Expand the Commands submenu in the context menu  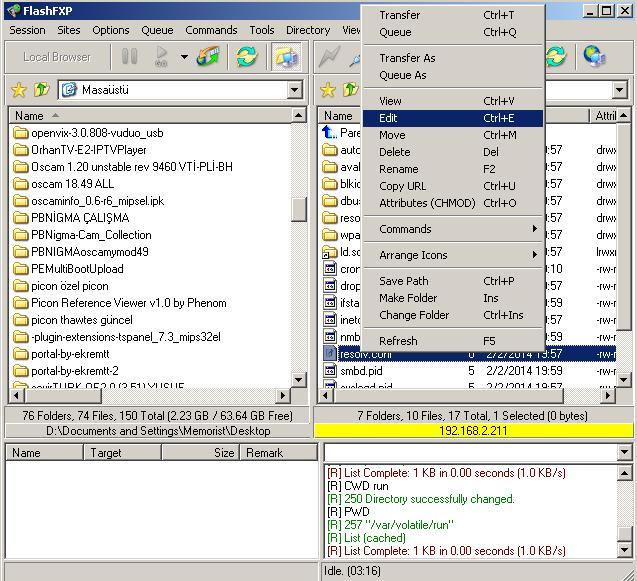click(x=453, y=229)
